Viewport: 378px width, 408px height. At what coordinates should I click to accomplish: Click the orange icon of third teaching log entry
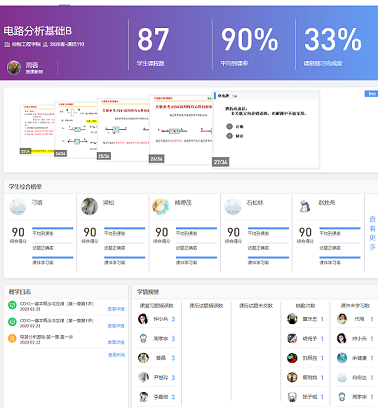tap(12, 338)
